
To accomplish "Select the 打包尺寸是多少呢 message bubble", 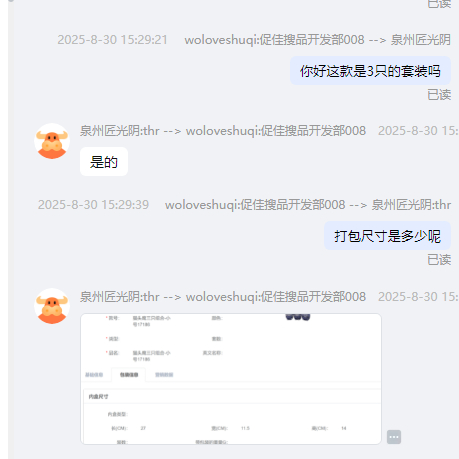I will (x=387, y=236).
